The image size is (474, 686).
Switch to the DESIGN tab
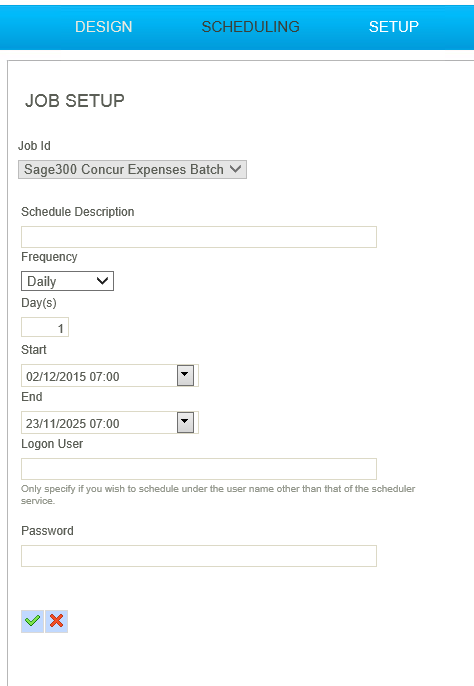coord(103,27)
